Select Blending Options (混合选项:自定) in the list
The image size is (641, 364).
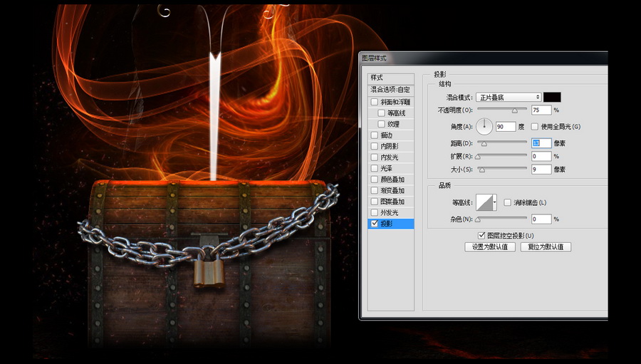390,90
